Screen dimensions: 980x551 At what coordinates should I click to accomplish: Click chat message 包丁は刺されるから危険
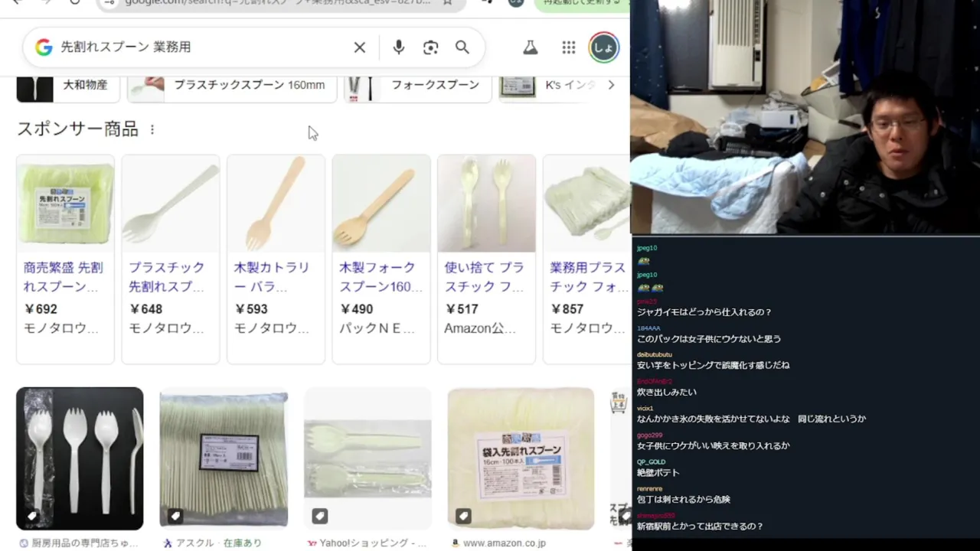[x=684, y=500]
